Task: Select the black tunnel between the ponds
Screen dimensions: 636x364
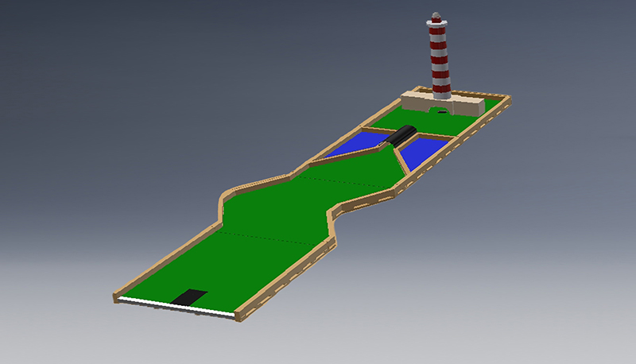Action: click(400, 135)
